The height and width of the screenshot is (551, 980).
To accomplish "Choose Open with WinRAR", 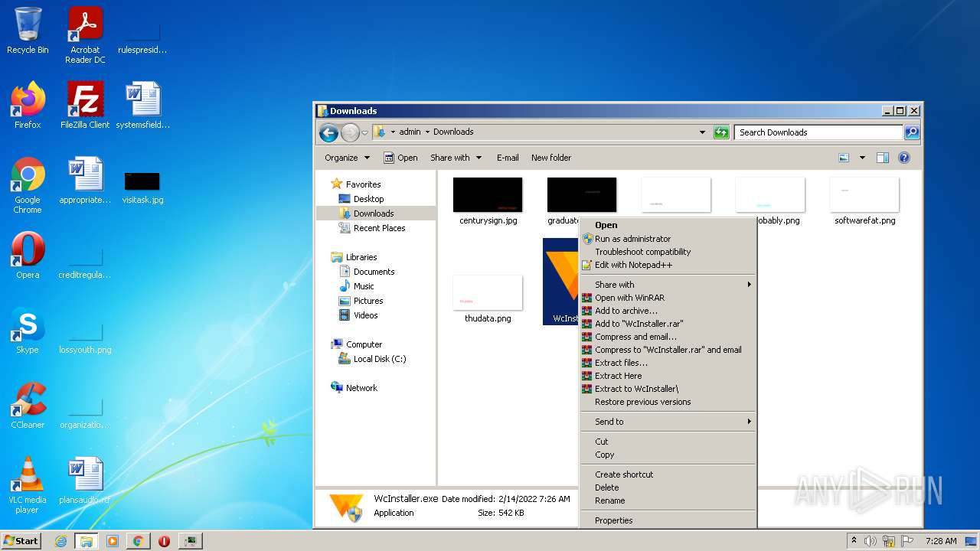I will coord(668,298).
